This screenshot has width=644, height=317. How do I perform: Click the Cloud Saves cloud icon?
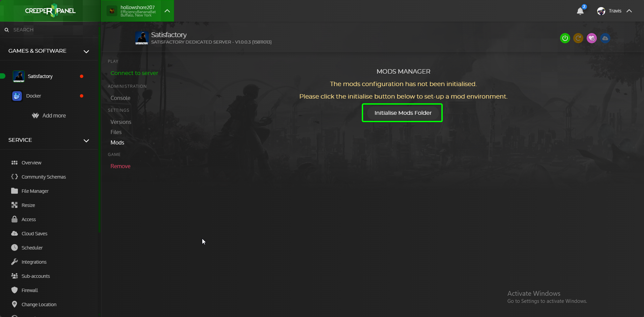14,233
